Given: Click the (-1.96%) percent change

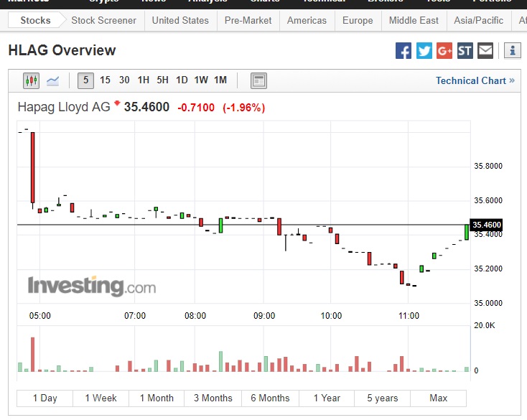Looking at the screenshot, I should pyautogui.click(x=243, y=108).
